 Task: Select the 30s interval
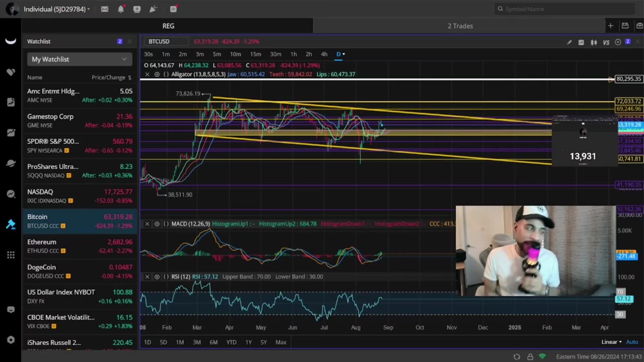point(148,54)
